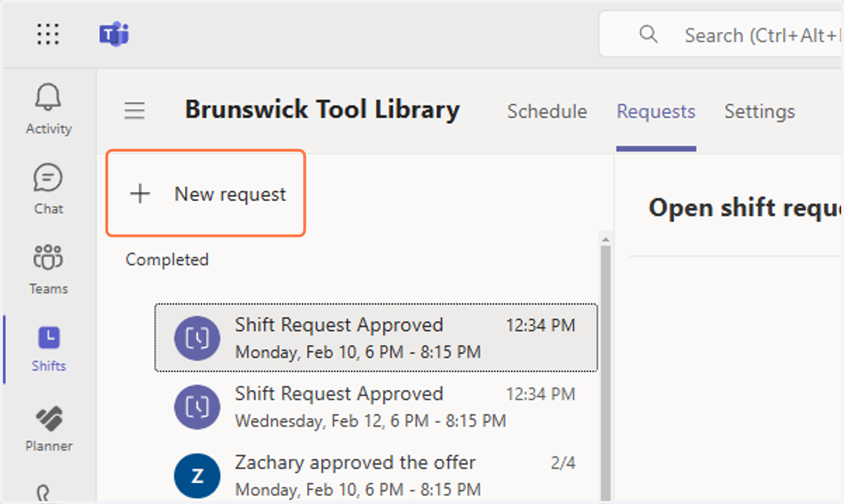Viewport: 844px width, 504px height.
Task: Click the New request button label
Action: pos(230,194)
